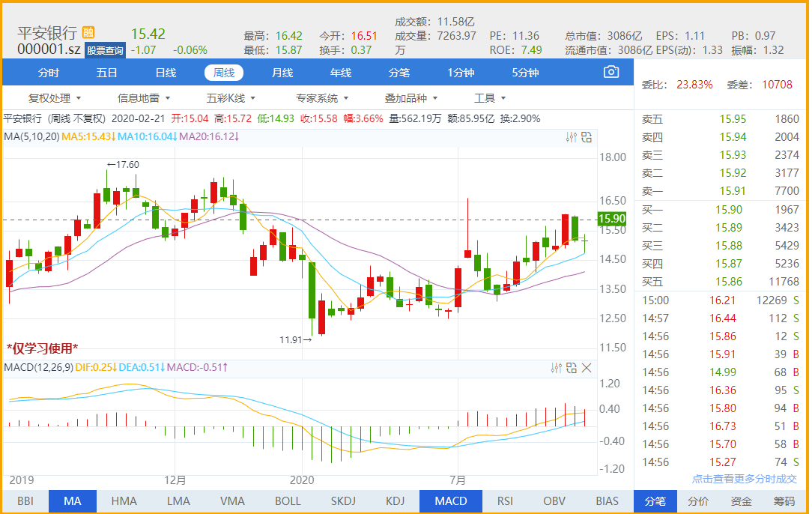
Task: Switch to the 资金 tab
Action: point(741,501)
